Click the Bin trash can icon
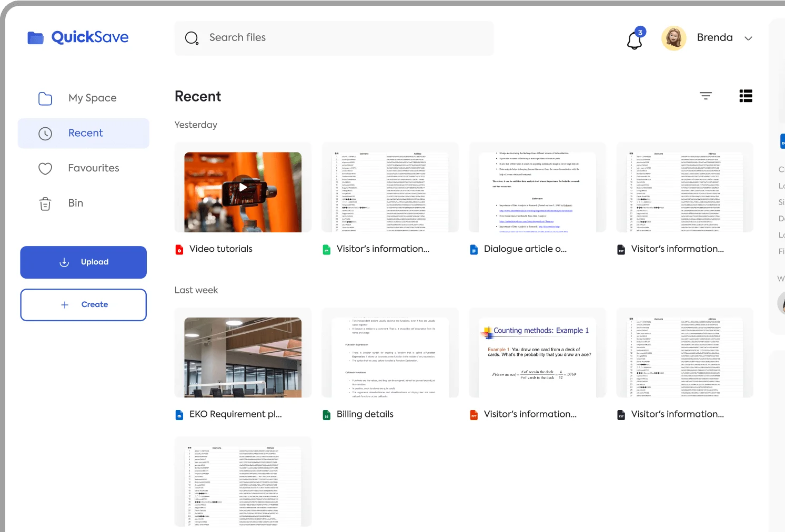This screenshot has width=785, height=532. click(45, 203)
